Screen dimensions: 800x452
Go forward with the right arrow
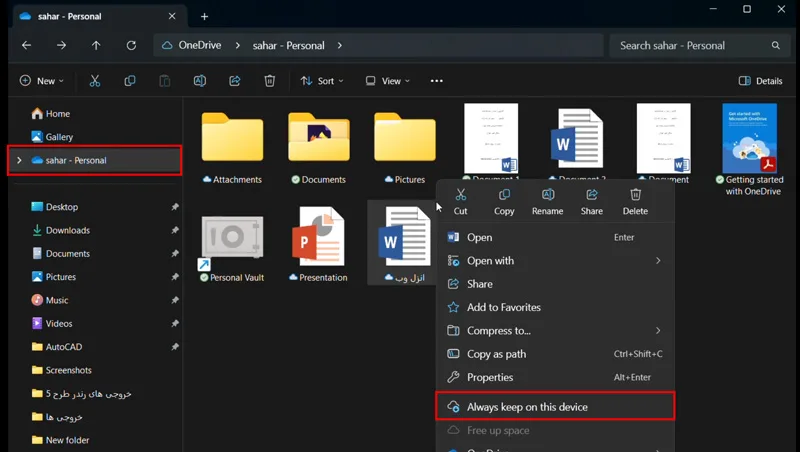61,45
